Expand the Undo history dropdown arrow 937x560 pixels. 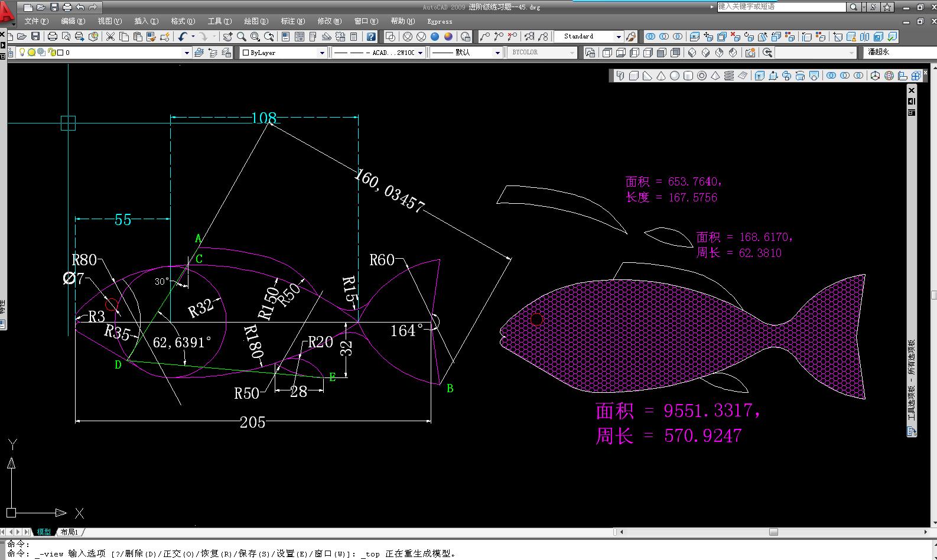click(193, 37)
